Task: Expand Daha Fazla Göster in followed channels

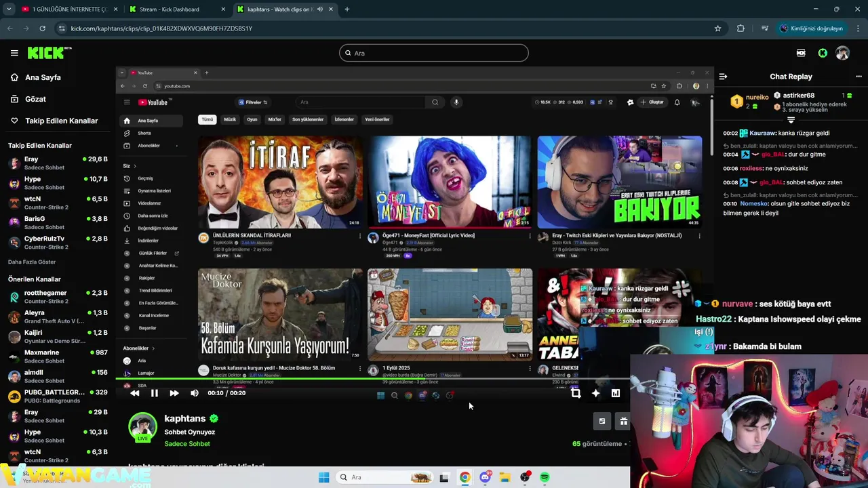Action: (x=32, y=262)
